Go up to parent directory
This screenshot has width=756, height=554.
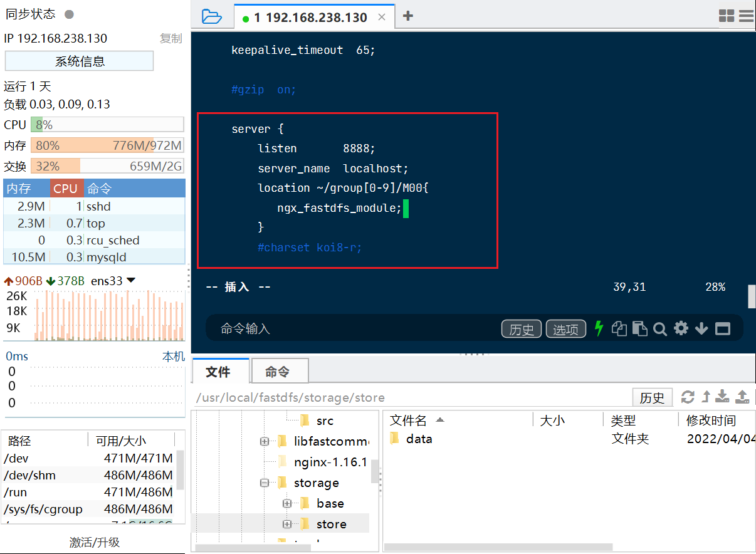tap(706, 397)
